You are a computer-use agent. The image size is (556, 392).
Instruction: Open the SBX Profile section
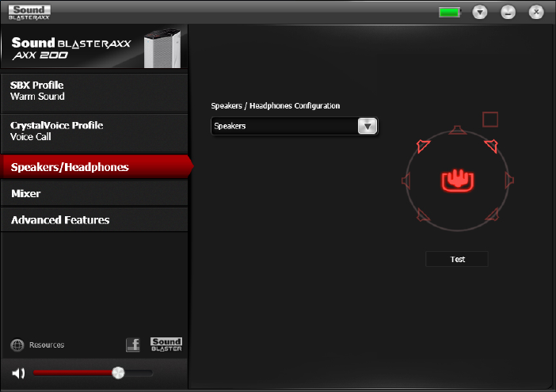pos(94,93)
